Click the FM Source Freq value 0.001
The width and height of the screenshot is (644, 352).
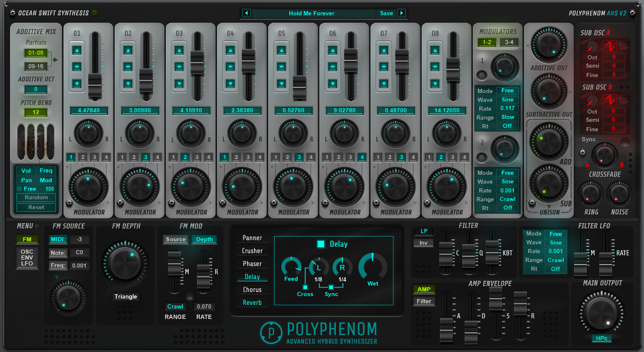79,265
